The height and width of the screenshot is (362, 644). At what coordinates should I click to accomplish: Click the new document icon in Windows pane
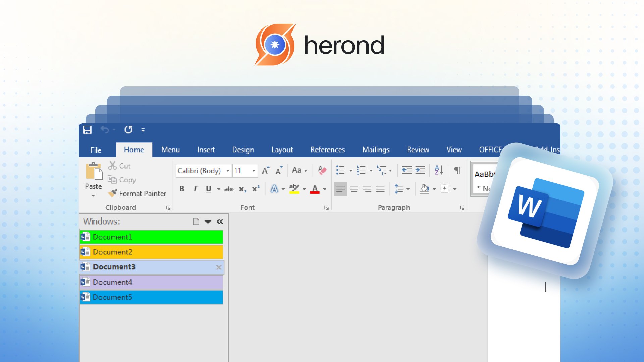[196, 222]
